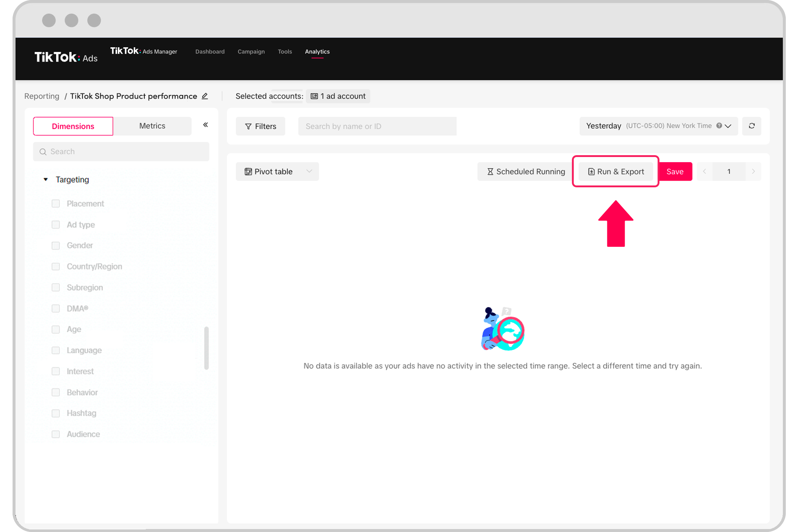The width and height of the screenshot is (798, 532).
Task: Enable the Placement checkbox
Action: (56, 204)
